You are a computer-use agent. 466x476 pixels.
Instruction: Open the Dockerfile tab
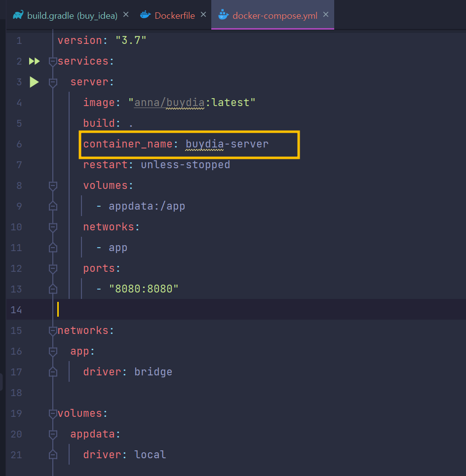click(175, 15)
